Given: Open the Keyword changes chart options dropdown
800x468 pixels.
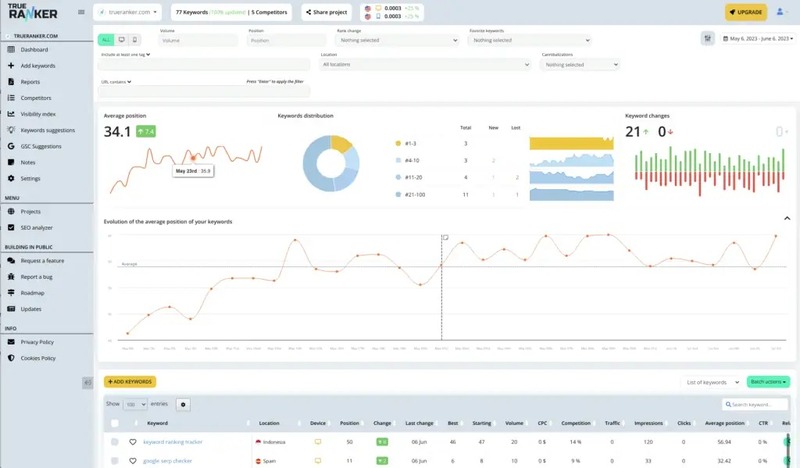Looking at the screenshot, I should (x=782, y=132).
